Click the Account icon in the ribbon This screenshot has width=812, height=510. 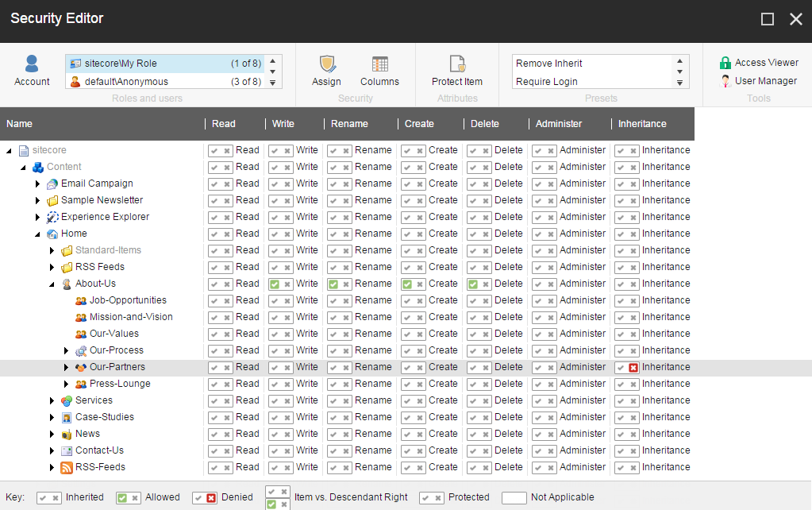[x=32, y=64]
